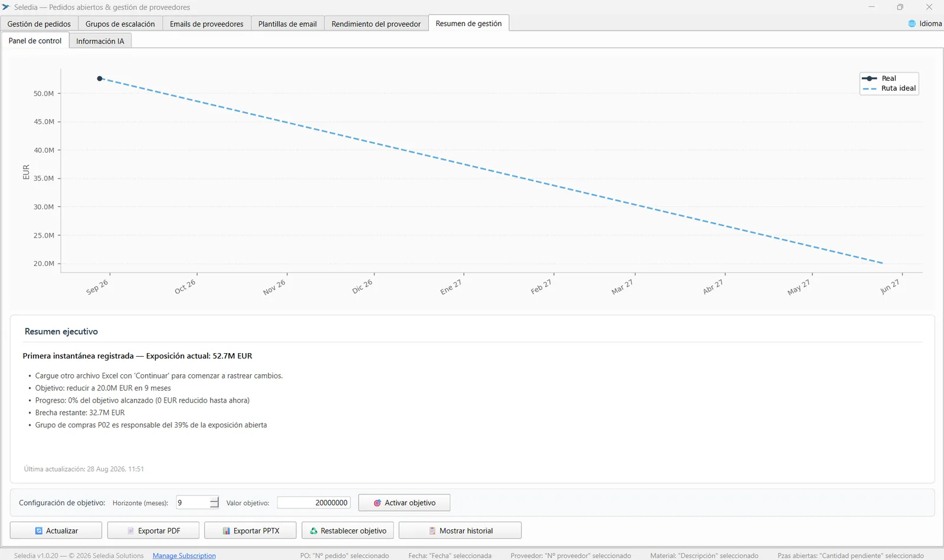Click Mostrar historial button

[x=460, y=531]
